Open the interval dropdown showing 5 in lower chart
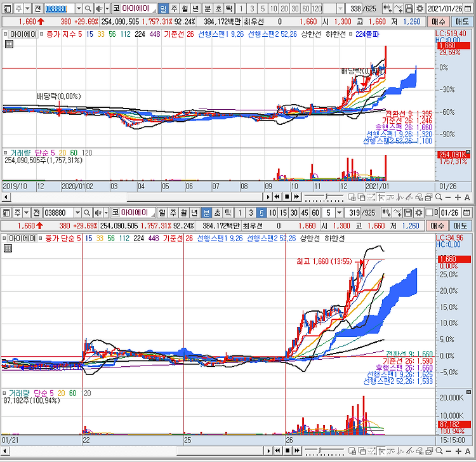Screen dimensions: 476x462 pyautogui.click(x=340, y=213)
